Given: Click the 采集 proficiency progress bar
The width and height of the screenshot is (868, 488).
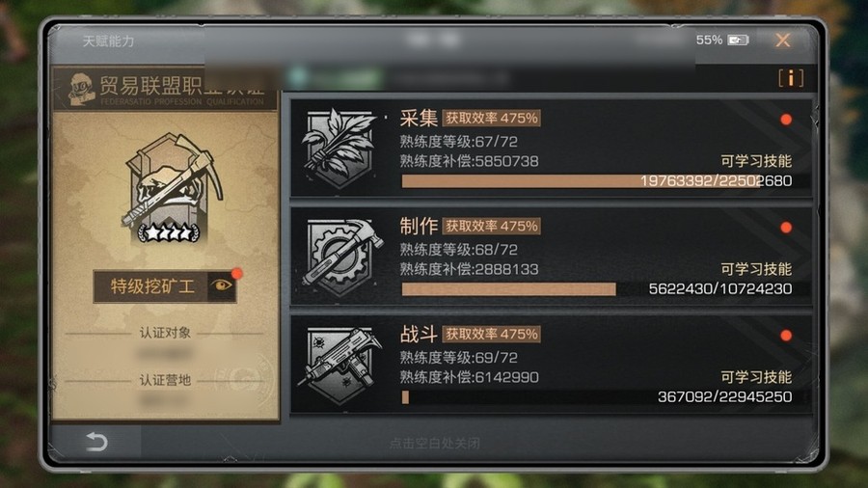Looking at the screenshot, I should pos(597,181).
